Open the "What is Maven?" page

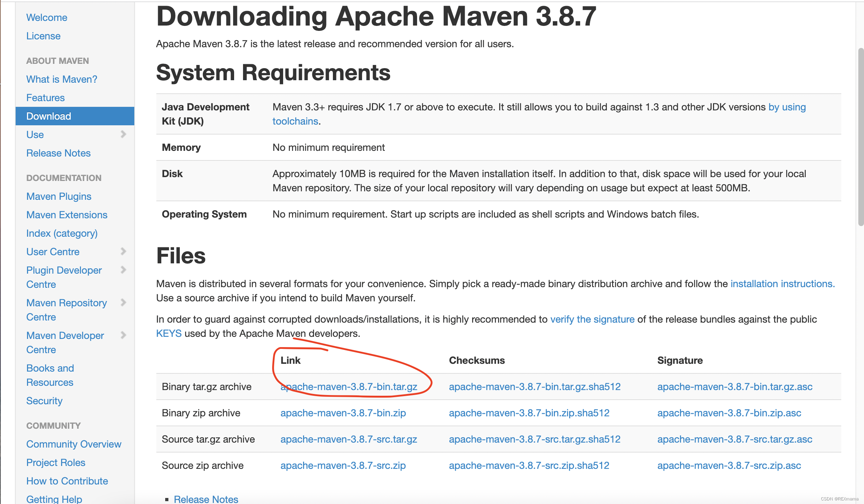tap(61, 79)
